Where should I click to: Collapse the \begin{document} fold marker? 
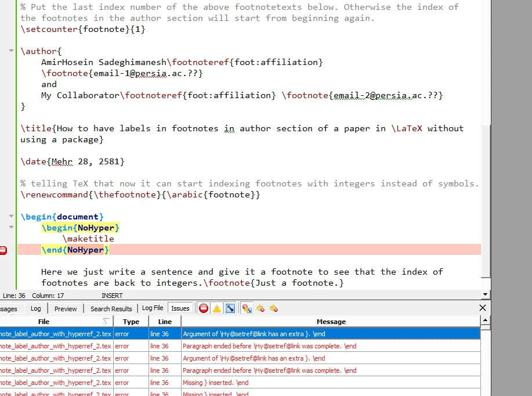coord(10,216)
